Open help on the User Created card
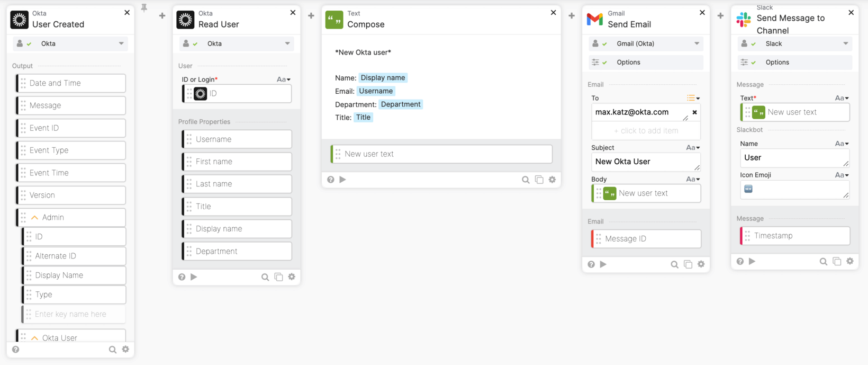Viewport: 868px width, 365px height. tap(16, 350)
